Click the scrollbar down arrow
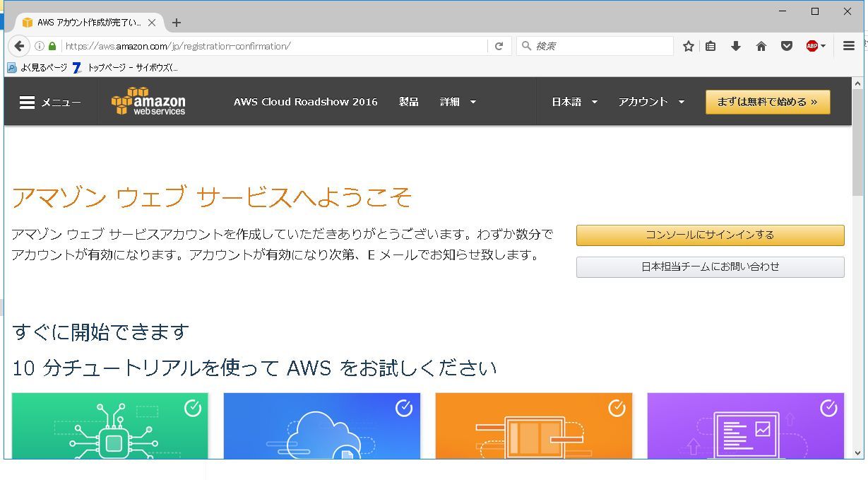The height and width of the screenshot is (480, 868). click(x=857, y=452)
